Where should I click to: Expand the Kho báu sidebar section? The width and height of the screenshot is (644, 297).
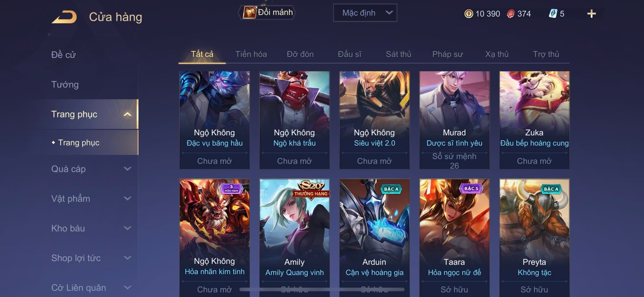[91, 228]
